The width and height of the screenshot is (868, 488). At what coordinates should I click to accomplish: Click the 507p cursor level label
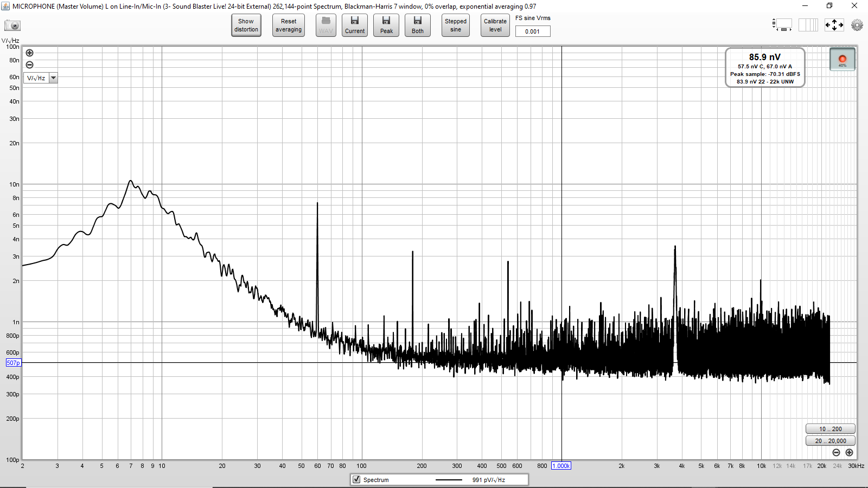point(13,363)
